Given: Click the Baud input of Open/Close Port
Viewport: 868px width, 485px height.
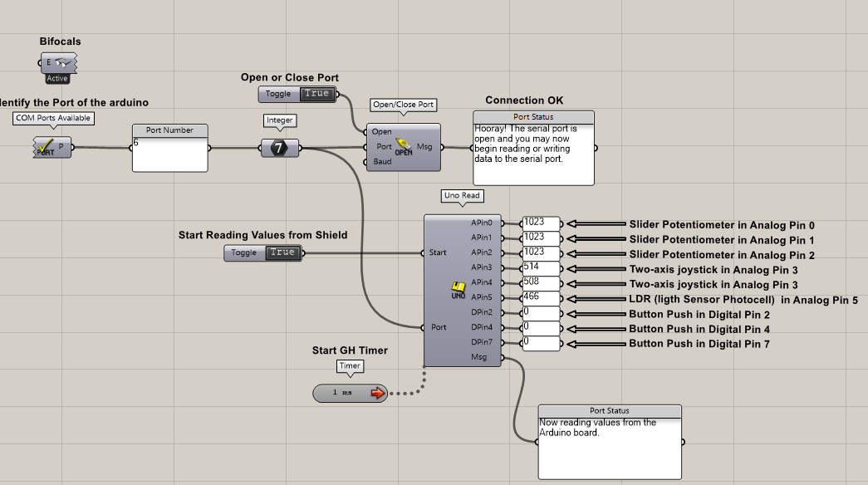Looking at the screenshot, I should pos(382,162).
